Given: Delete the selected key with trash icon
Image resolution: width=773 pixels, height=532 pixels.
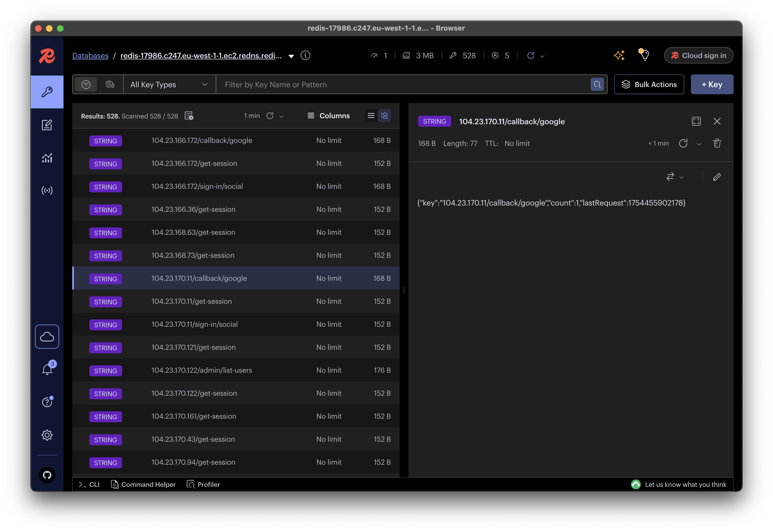Looking at the screenshot, I should 717,143.
